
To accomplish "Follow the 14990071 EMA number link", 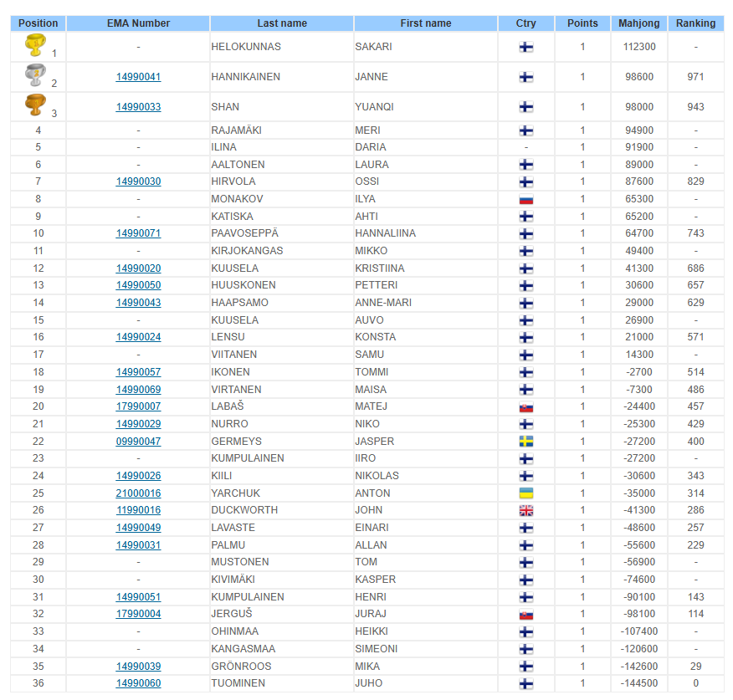I will (138, 233).
